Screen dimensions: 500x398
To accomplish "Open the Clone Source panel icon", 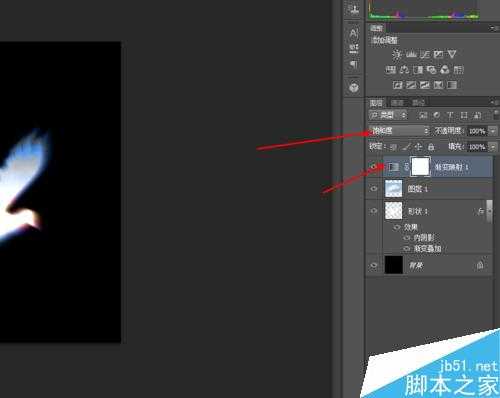I will point(354,9).
